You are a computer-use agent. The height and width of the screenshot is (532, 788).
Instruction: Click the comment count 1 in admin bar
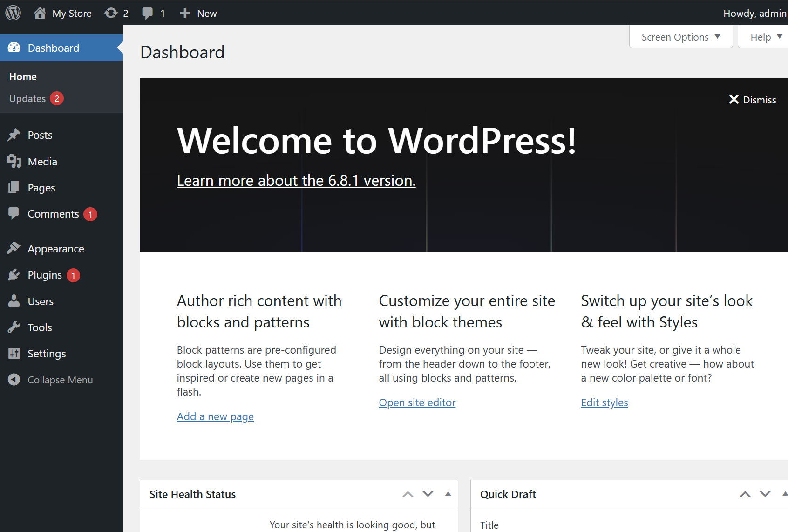coord(163,14)
